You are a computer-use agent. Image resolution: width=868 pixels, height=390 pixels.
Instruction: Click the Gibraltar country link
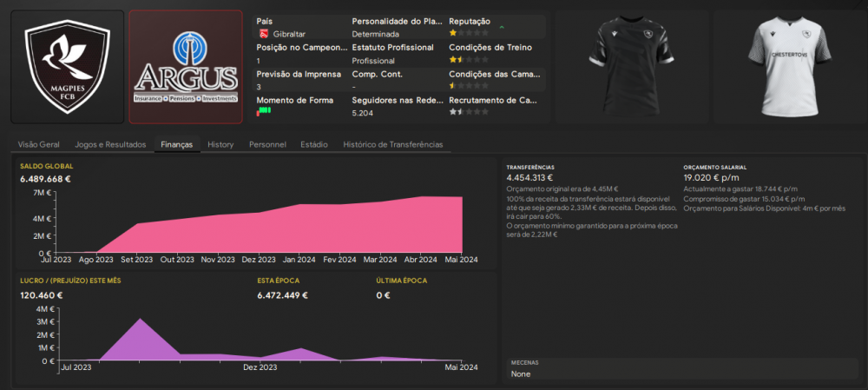tap(289, 34)
